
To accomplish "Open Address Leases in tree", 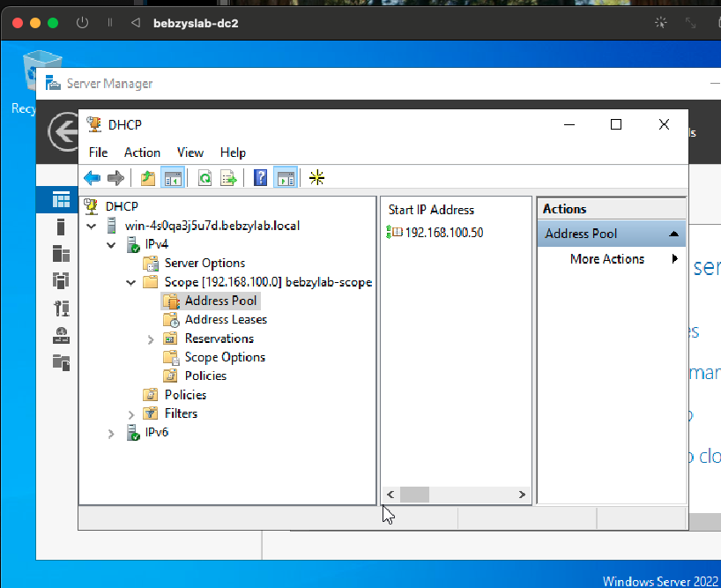I will [x=226, y=319].
